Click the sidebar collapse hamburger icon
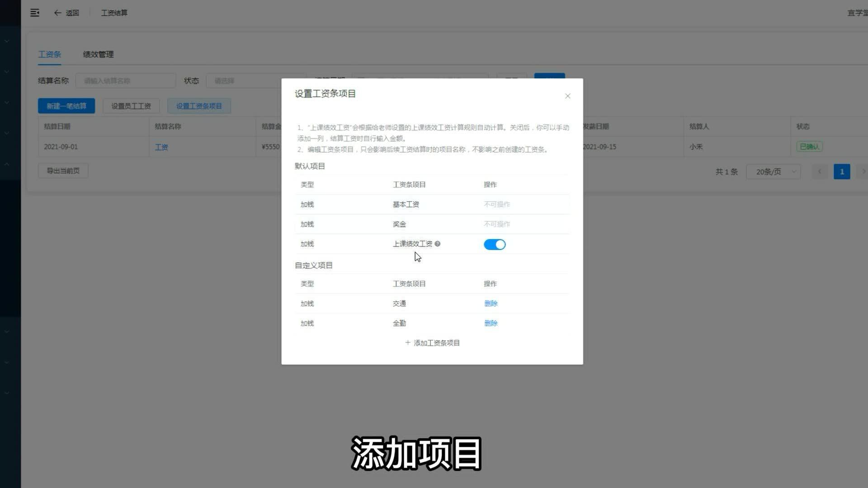This screenshot has height=488, width=868. 34,13
